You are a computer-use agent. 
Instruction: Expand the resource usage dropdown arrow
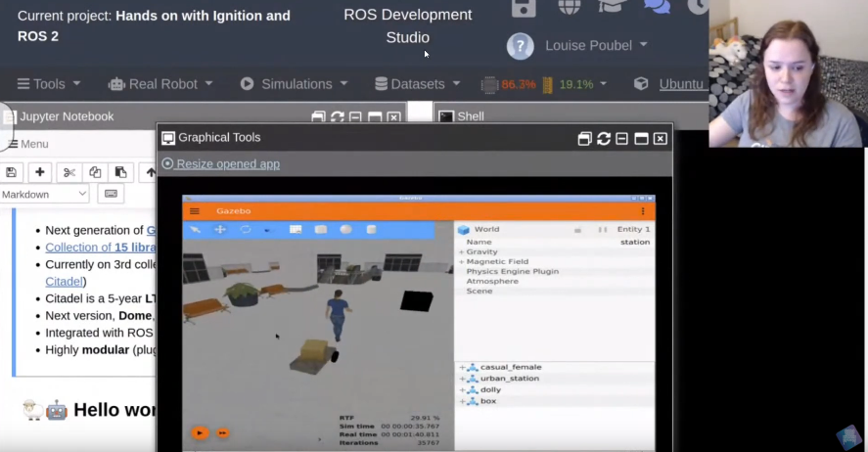click(x=604, y=84)
